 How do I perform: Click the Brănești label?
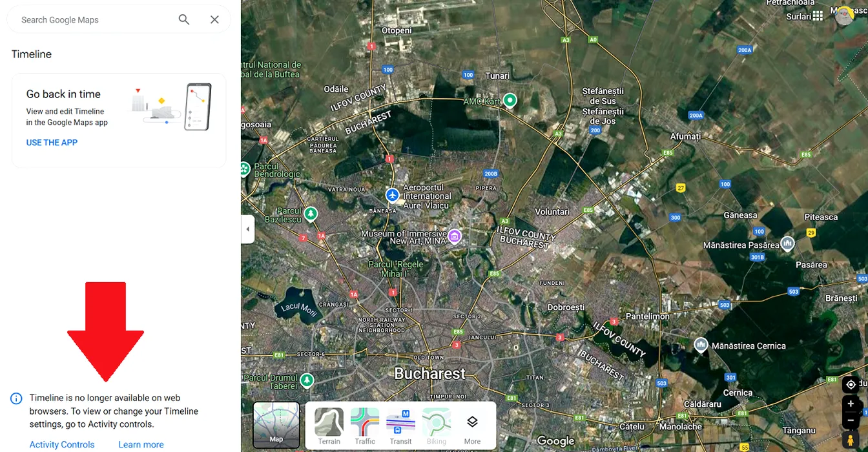point(841,298)
